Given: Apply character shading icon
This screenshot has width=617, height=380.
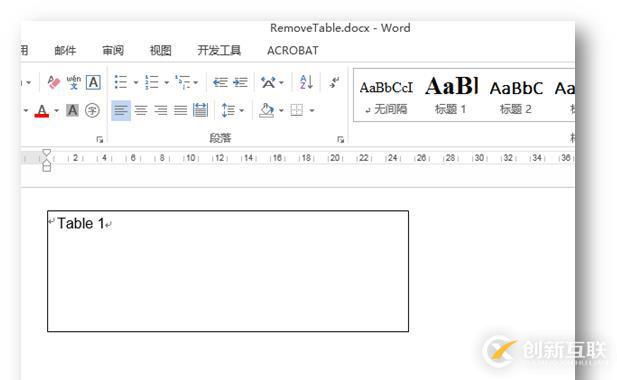Looking at the screenshot, I should click(72, 111).
